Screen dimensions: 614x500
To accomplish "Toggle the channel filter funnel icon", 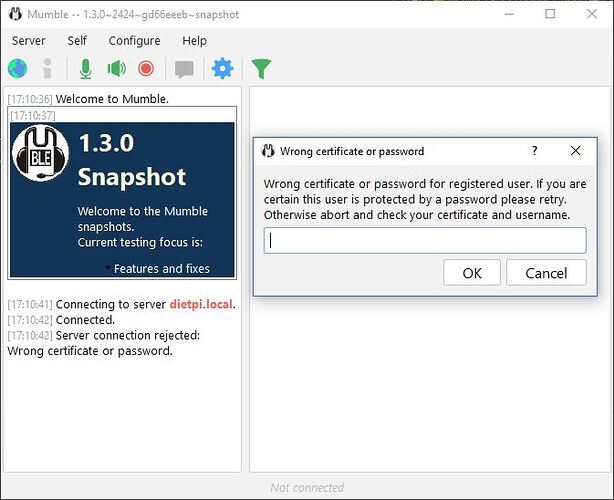I will (x=261, y=69).
